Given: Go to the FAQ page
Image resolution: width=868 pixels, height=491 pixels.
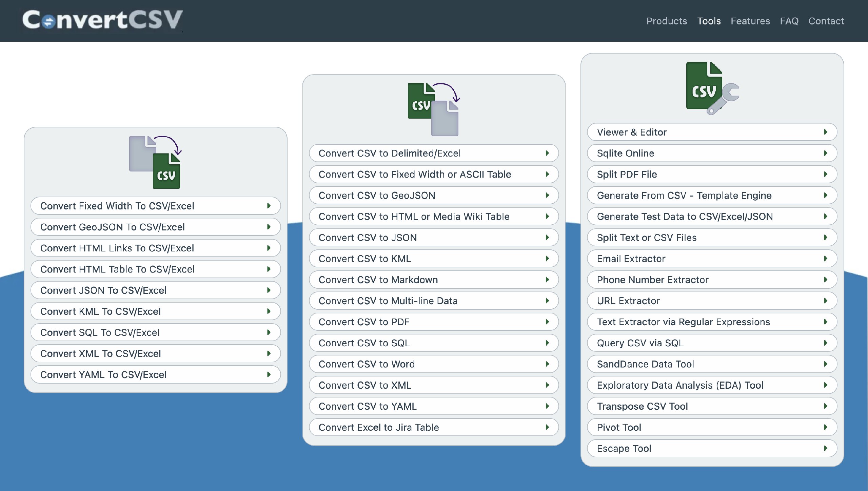Looking at the screenshot, I should point(789,21).
